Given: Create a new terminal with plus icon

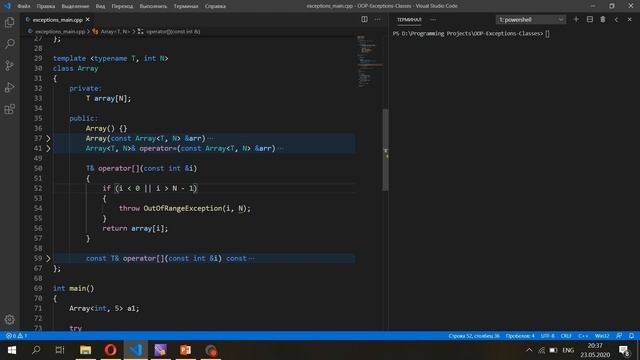Looking at the screenshot, I should pyautogui.click(x=576, y=19).
